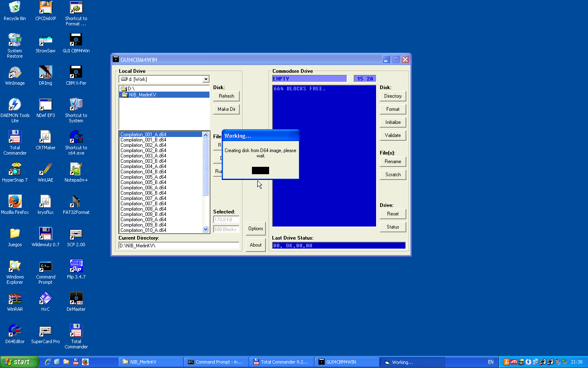The height and width of the screenshot is (368, 588).
Task: Switch to Total Commander taskbar window
Action: coord(282,362)
